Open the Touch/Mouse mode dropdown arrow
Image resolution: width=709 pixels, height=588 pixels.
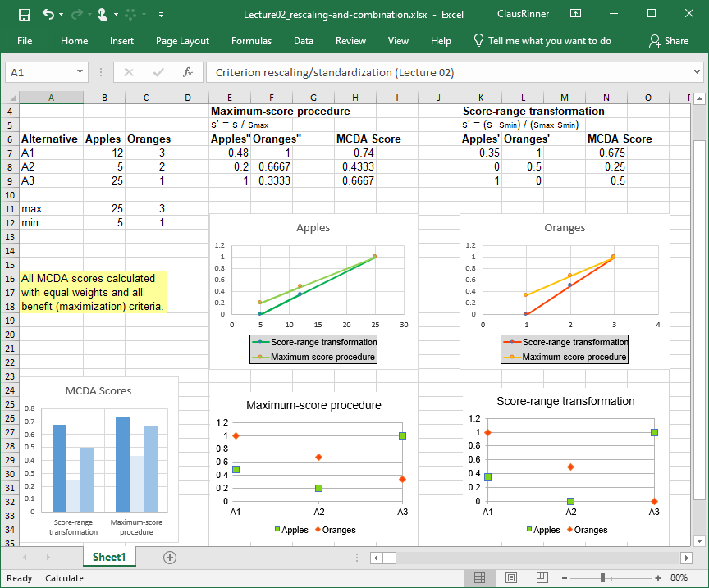click(117, 15)
